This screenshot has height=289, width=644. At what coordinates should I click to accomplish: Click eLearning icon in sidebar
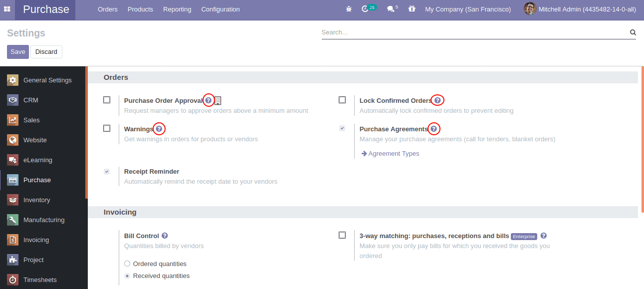pyautogui.click(x=13, y=160)
